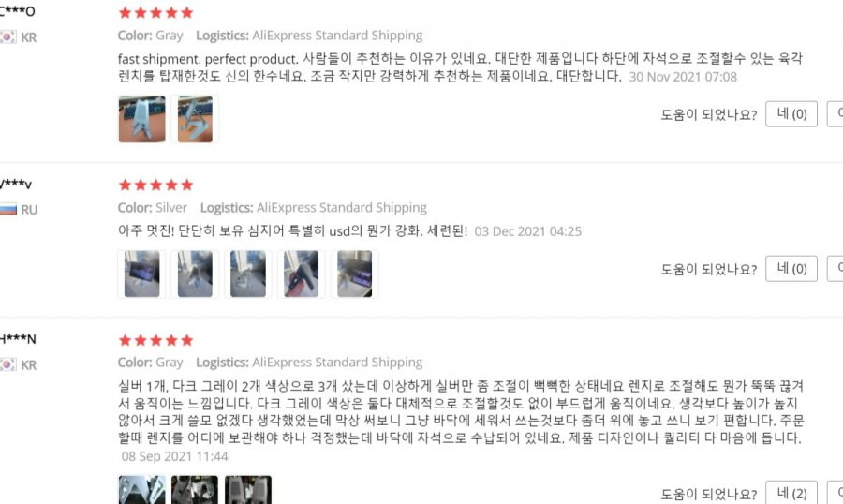View first photo in Russian buyer's review

pos(142,274)
